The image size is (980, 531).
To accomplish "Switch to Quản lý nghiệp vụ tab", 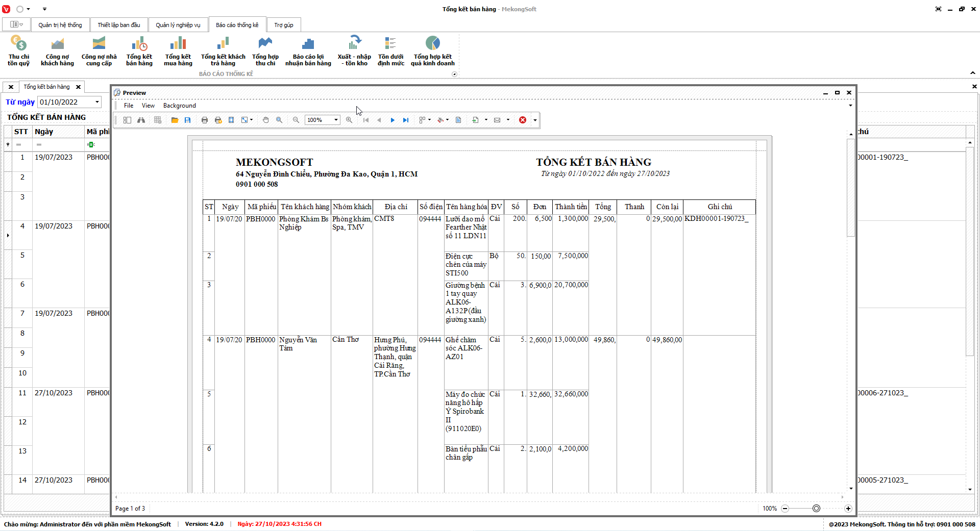I will (x=178, y=25).
